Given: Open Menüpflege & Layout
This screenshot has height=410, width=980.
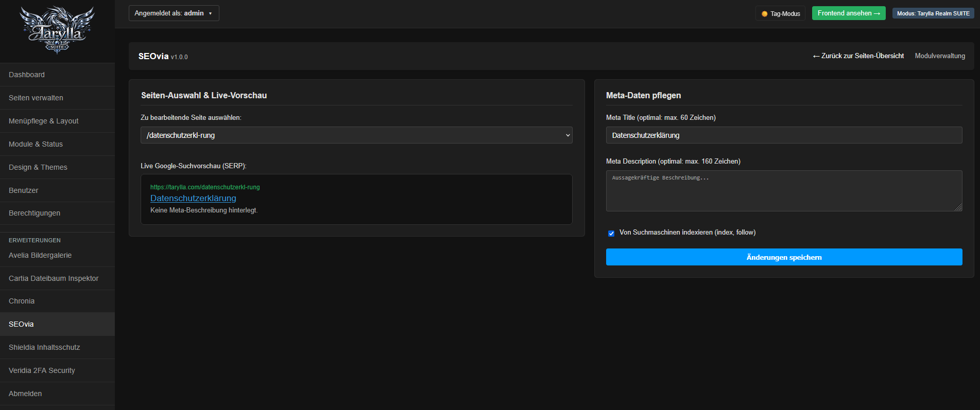Looking at the screenshot, I should click(x=57, y=121).
